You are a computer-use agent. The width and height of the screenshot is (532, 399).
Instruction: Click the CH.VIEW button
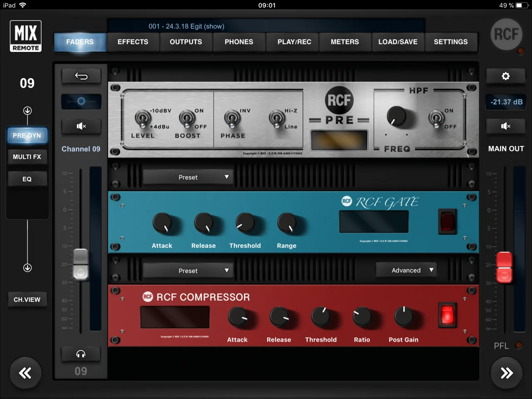27,300
